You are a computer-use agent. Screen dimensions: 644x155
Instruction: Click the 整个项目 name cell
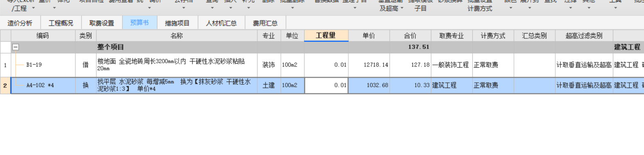point(177,47)
